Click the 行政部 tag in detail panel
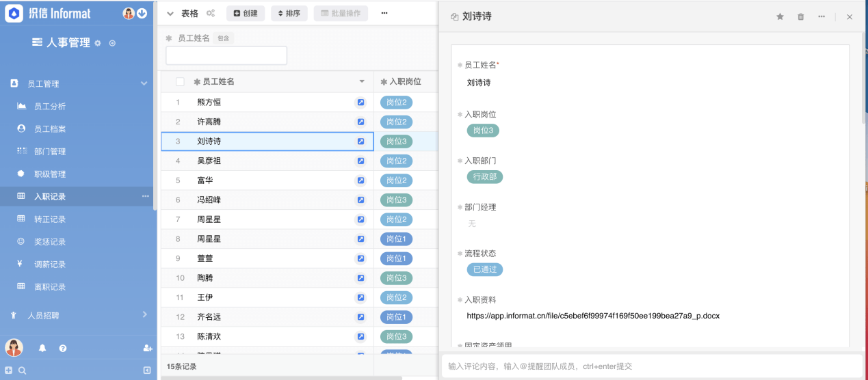Image resolution: width=868 pixels, height=380 pixels. (x=485, y=177)
